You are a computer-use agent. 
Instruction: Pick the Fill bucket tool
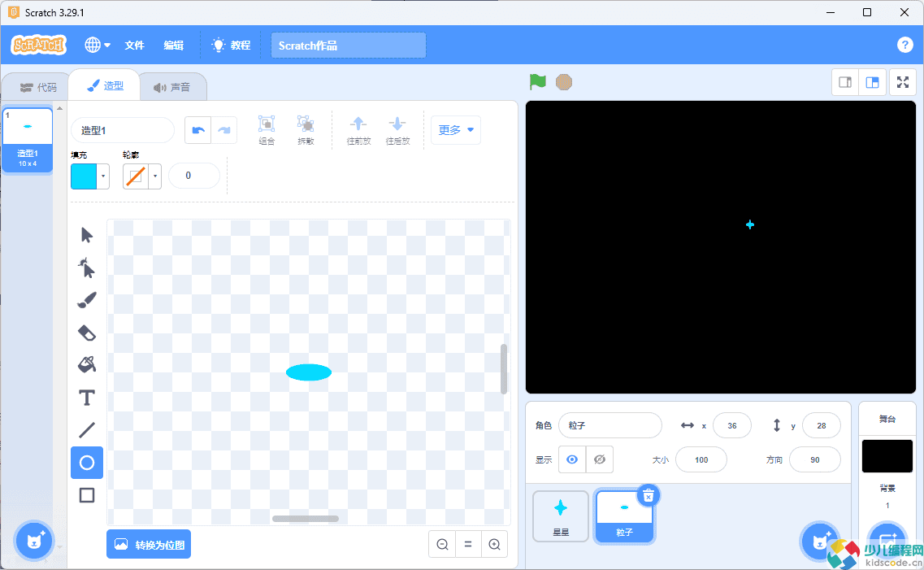click(87, 365)
